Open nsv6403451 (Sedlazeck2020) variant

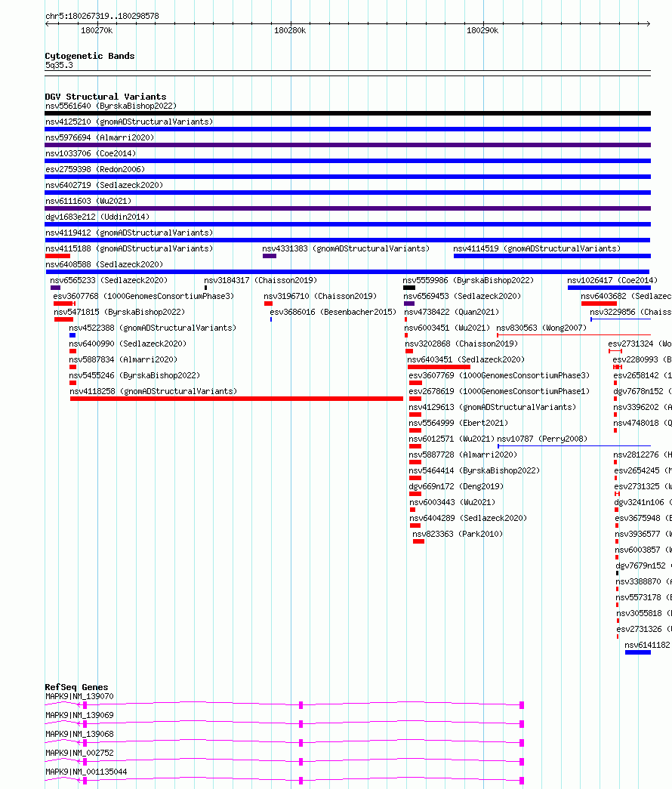click(466, 360)
